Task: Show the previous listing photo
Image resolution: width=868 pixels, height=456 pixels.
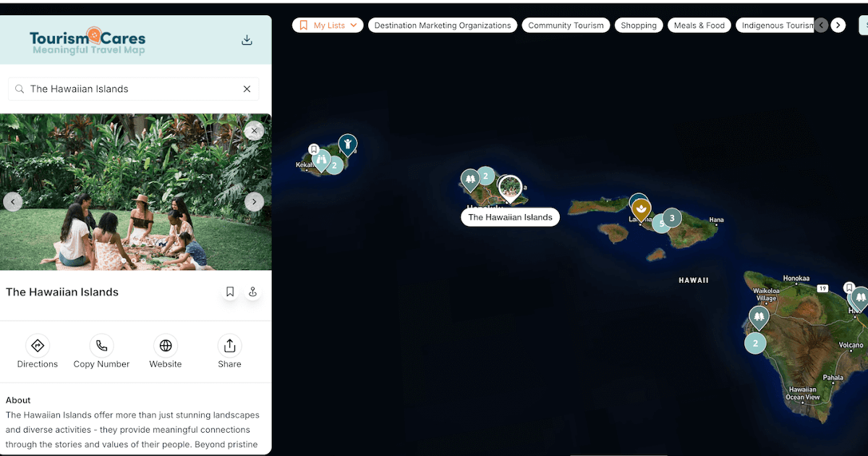Action: pyautogui.click(x=13, y=201)
